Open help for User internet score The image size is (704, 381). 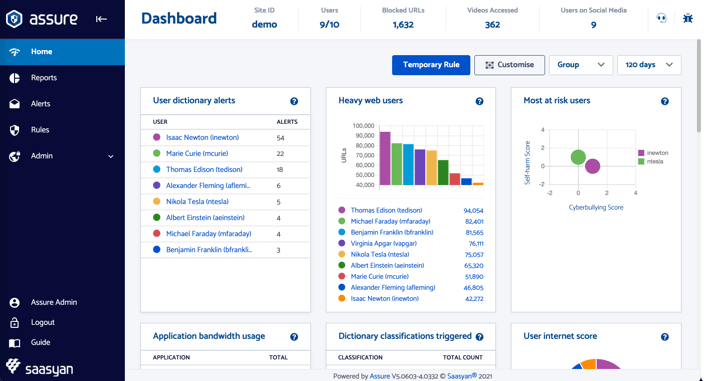click(x=665, y=337)
